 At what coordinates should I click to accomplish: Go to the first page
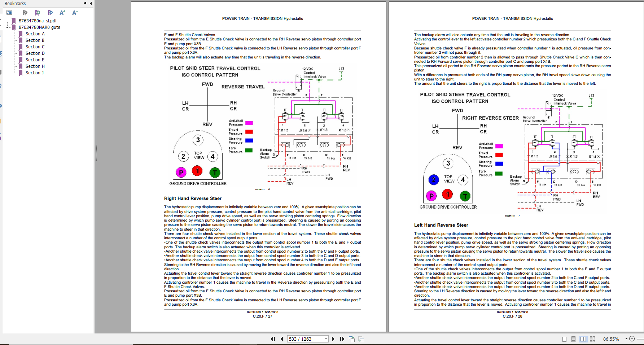(273, 339)
